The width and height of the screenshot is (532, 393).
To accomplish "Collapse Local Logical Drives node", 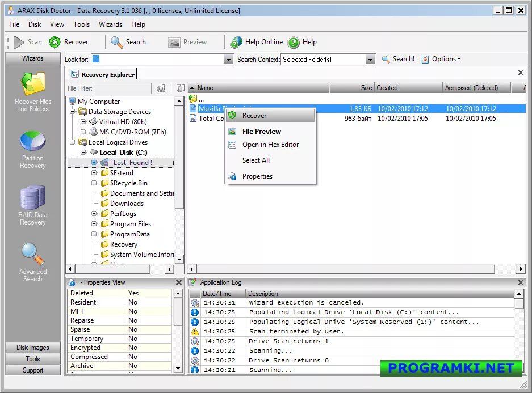I will [x=72, y=142].
